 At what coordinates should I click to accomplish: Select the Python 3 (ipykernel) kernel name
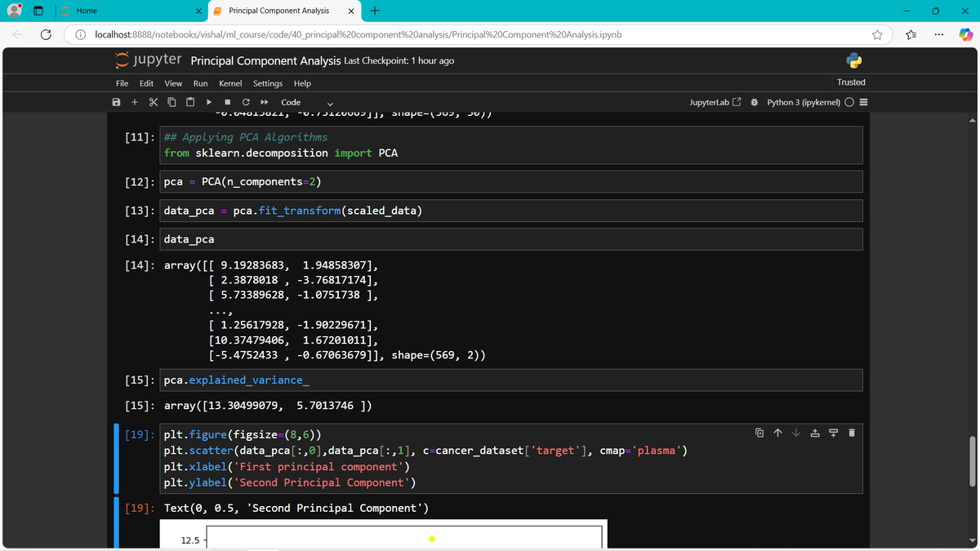(804, 102)
